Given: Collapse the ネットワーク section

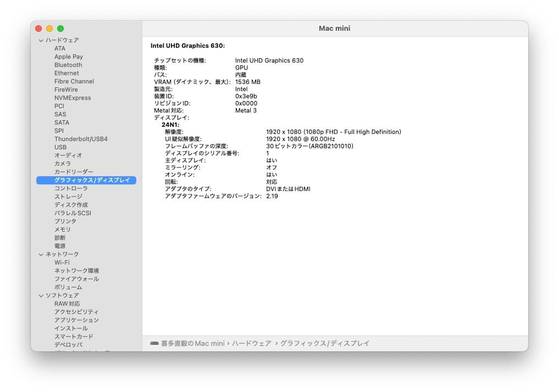Looking at the screenshot, I should point(41,254).
